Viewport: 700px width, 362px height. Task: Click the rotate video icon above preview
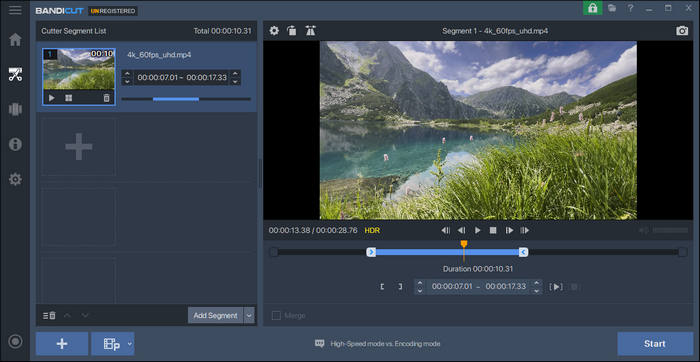(292, 31)
